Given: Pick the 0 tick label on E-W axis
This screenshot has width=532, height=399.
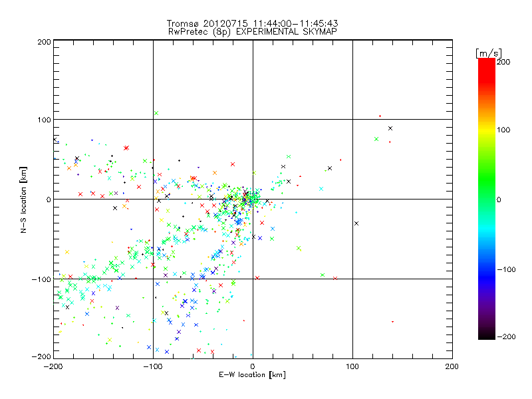Looking at the screenshot, I should (253, 366).
